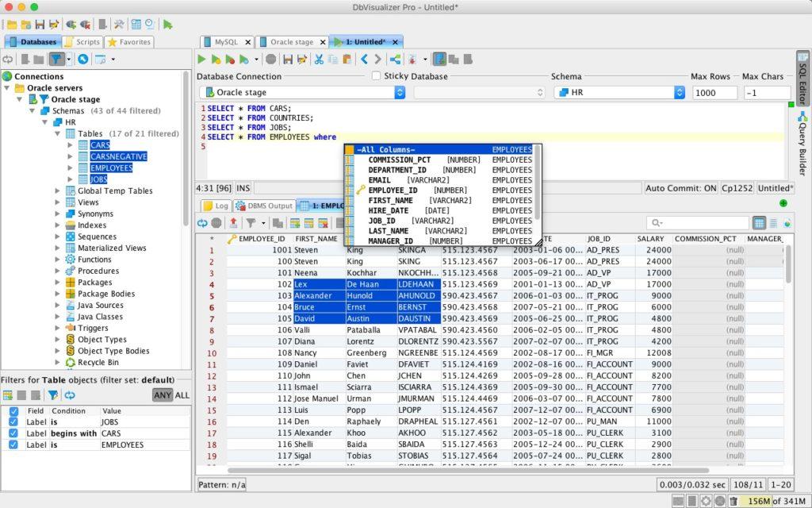Toggle the ANY filter mode button
Image resolution: width=812 pixels, height=508 pixels.
click(x=163, y=394)
